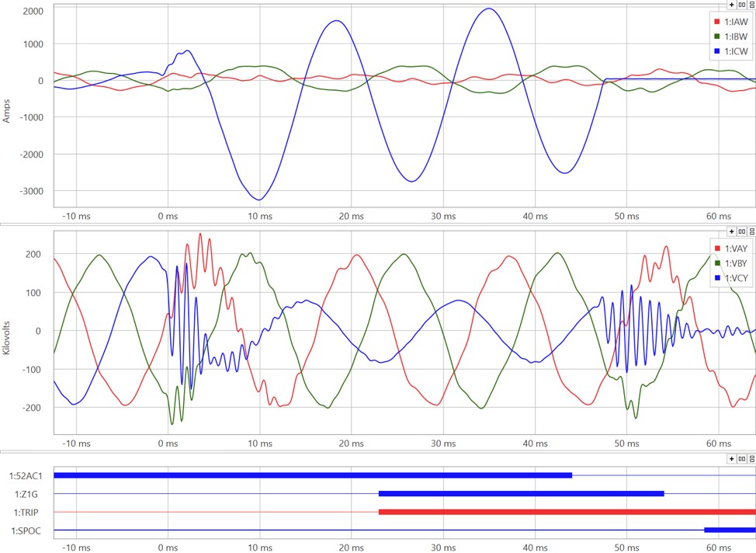Click the stacked-layout icon on the Kilovolts panel
Screen dimensions: 756x553
click(x=751, y=231)
